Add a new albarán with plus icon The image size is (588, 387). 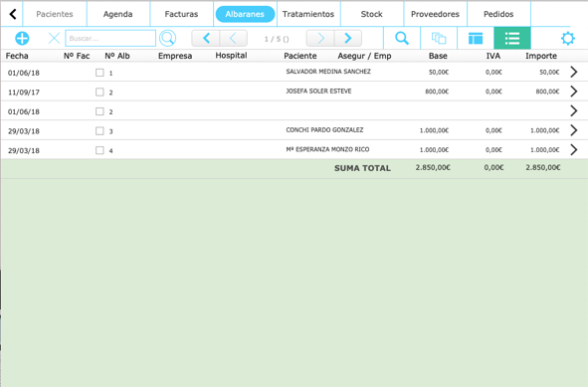[x=22, y=38]
